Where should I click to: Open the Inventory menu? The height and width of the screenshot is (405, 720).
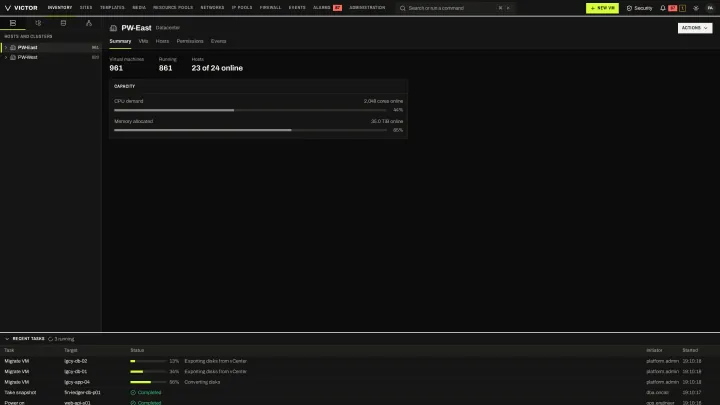(60, 8)
